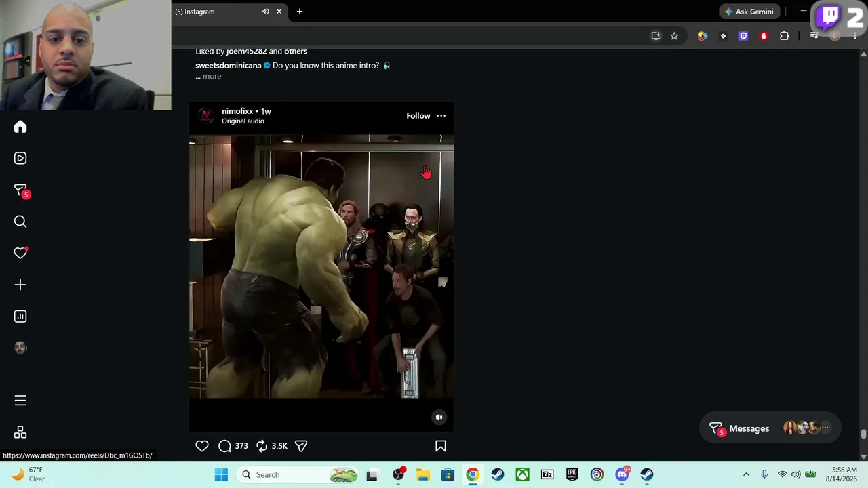Click the Ask Gemini button

tap(749, 12)
